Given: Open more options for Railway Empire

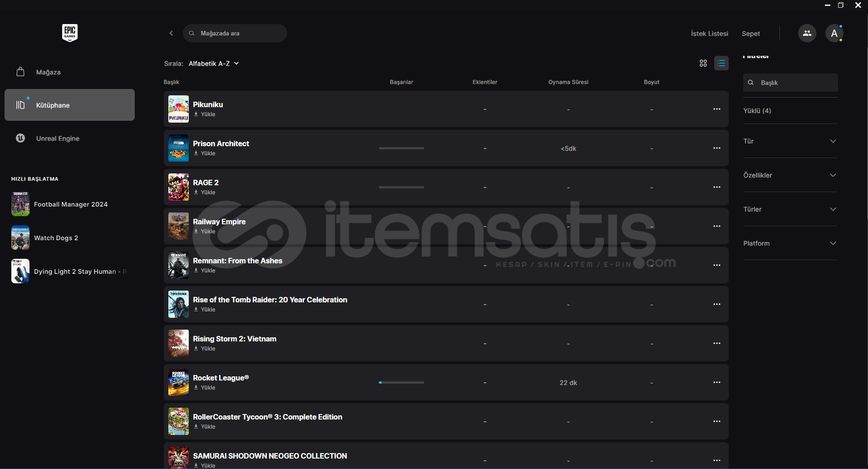Looking at the screenshot, I should tap(717, 226).
